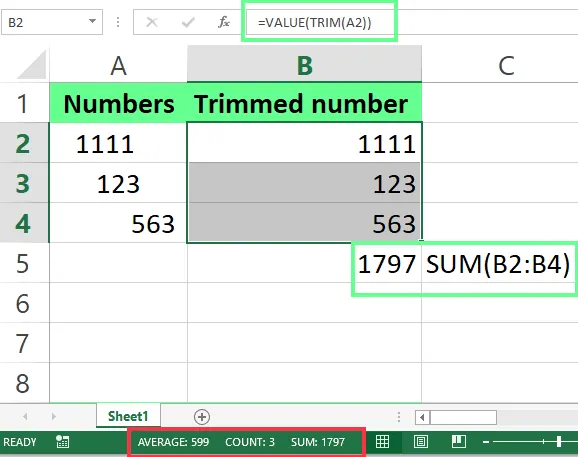
Task: Click SUM: 1797 in status bar
Action: (318, 442)
